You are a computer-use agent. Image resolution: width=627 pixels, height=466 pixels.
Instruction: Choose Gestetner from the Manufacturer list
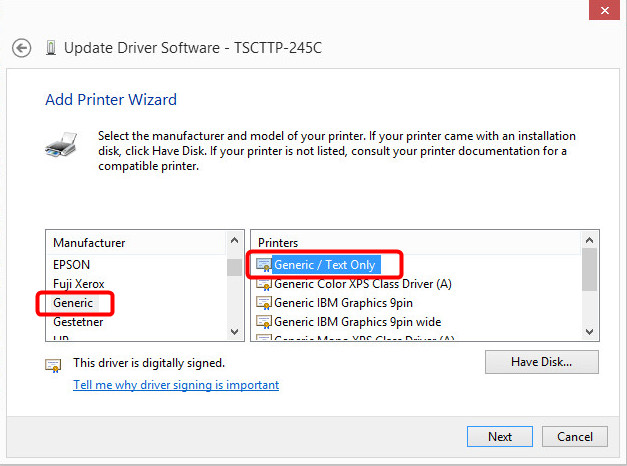tap(78, 322)
